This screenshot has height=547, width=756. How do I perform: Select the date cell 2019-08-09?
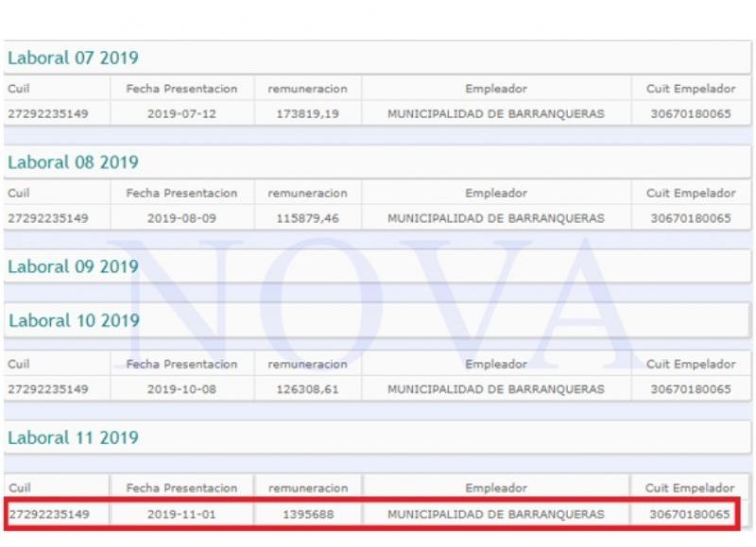(181, 218)
